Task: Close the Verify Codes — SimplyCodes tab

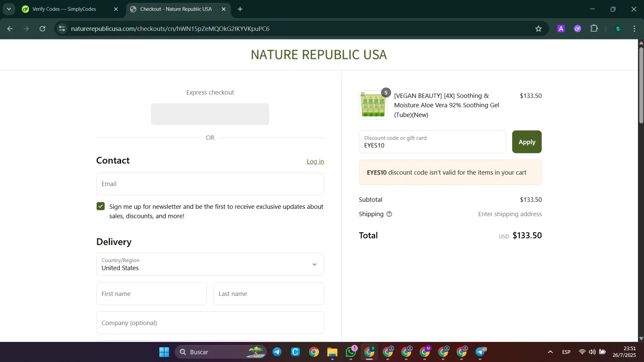Action: pyautogui.click(x=115, y=9)
